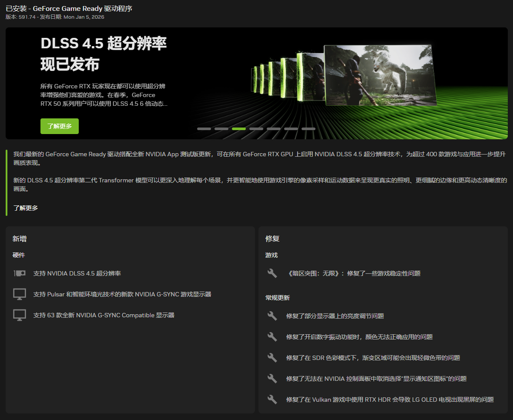This screenshot has width=513, height=420.
Task: Click text about Vulkan RTX HDR LG OLED 黑屏
Action: [390, 400]
